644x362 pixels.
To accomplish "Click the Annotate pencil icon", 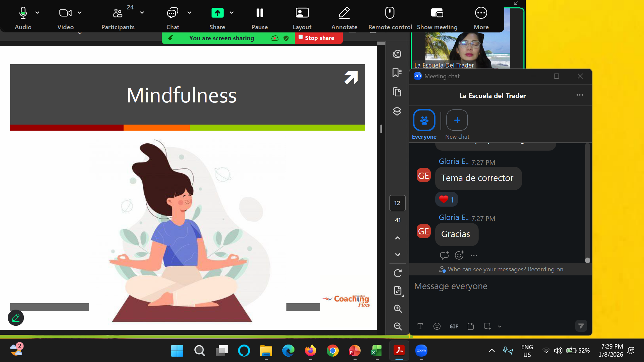I will click(x=344, y=13).
